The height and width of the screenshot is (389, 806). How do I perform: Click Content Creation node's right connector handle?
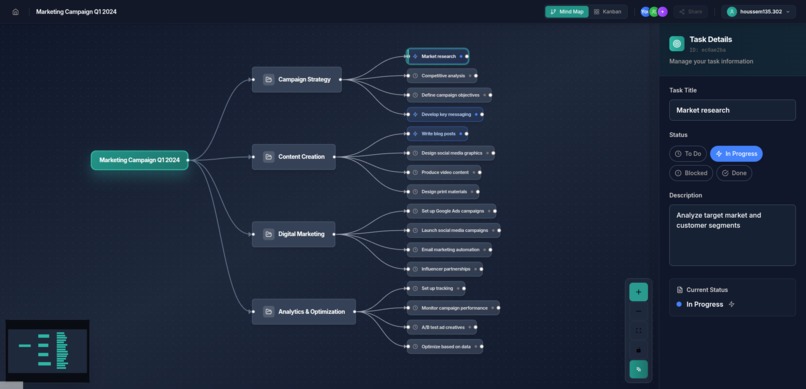coord(335,157)
